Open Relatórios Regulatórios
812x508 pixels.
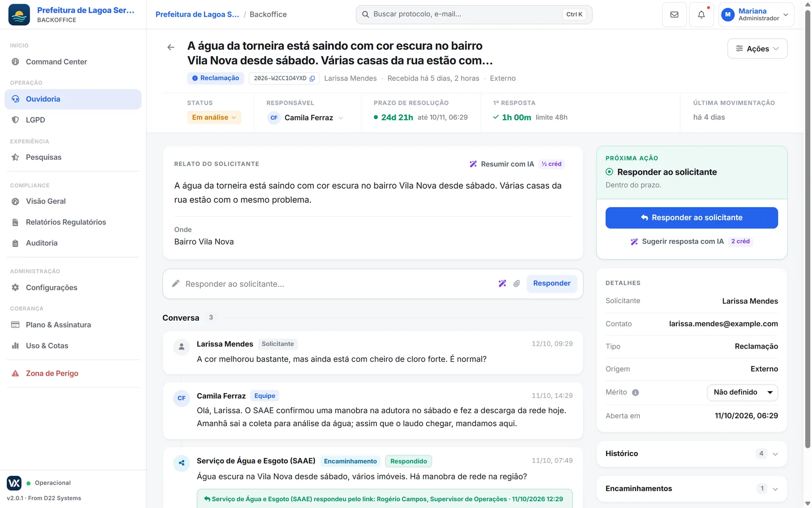(73, 222)
